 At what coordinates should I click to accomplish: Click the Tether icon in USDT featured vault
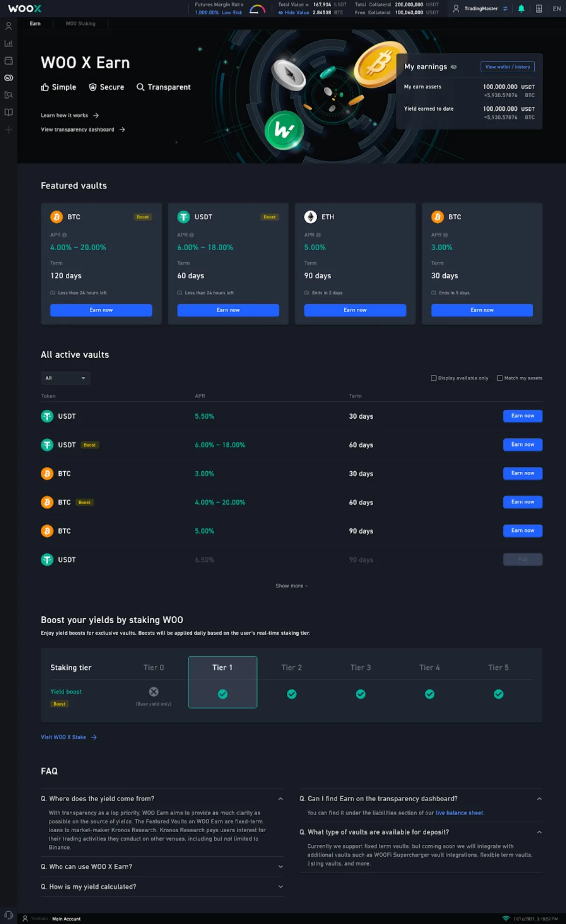pos(184,217)
